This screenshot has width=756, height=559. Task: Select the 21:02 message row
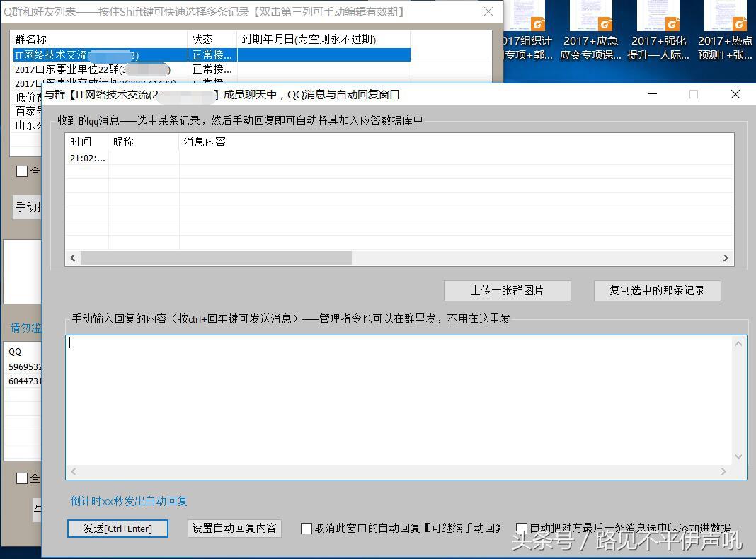pos(399,158)
